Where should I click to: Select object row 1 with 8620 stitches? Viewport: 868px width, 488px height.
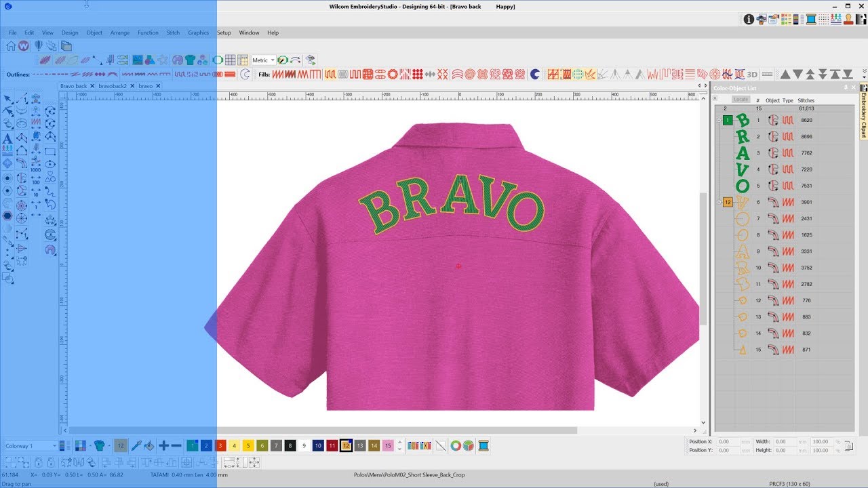pos(787,120)
